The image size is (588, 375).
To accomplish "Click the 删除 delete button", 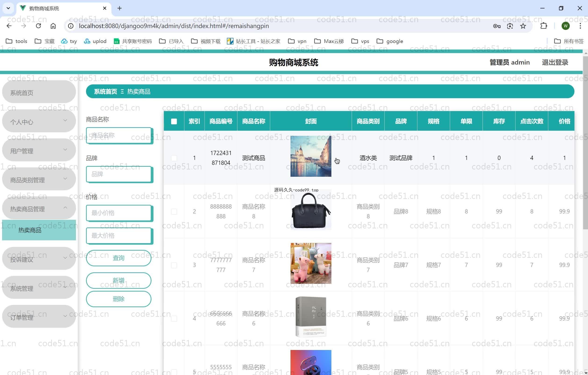I will (118, 299).
